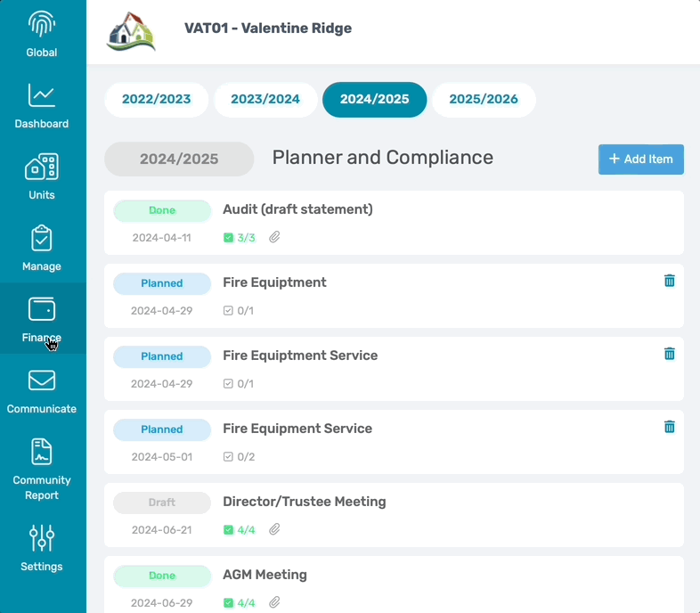The width and height of the screenshot is (700, 613).
Task: Click checklist icon for Fire Equiptment Service 0/1
Action: [x=228, y=384]
